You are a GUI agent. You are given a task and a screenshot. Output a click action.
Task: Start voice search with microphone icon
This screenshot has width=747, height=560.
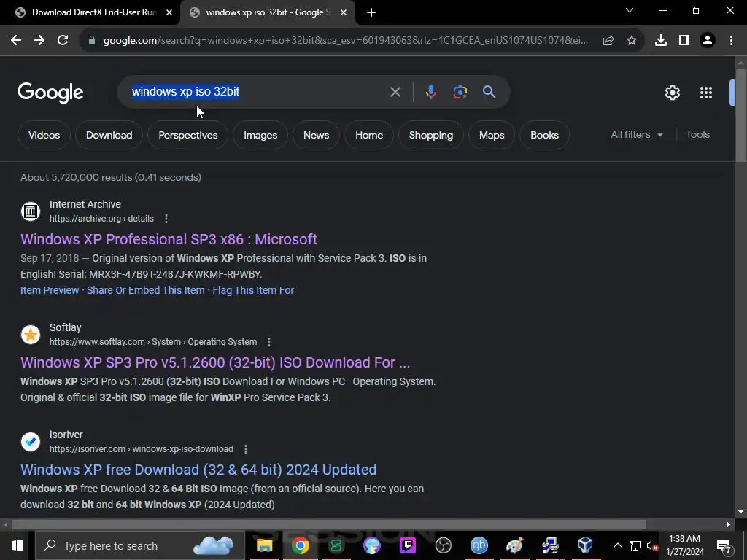(x=430, y=92)
